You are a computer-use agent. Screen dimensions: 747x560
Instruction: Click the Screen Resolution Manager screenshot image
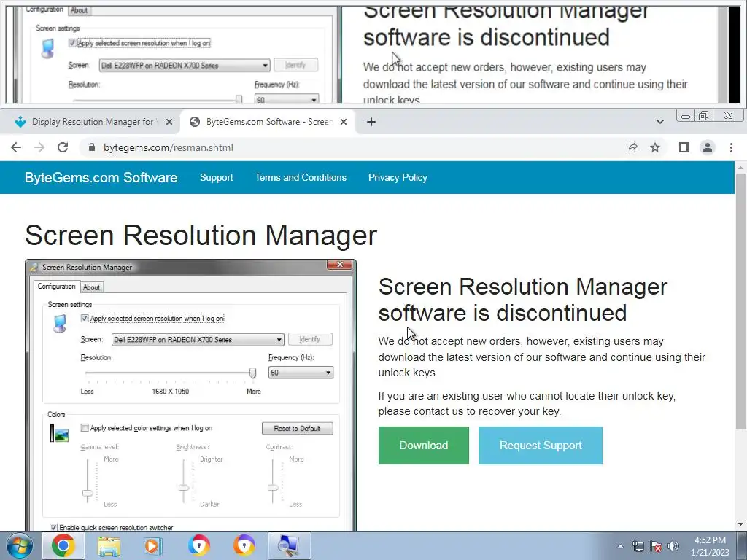click(x=190, y=395)
